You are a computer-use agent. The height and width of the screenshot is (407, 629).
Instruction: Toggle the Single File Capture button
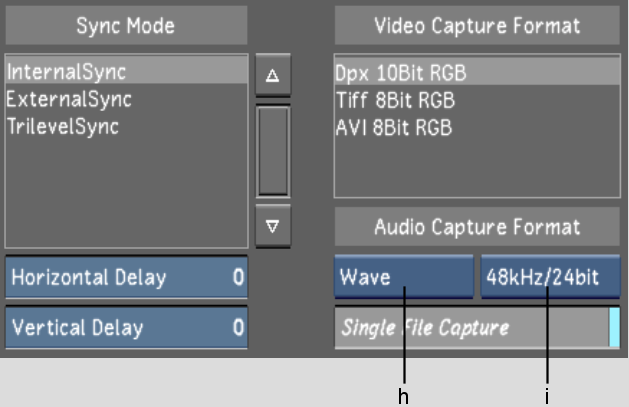point(470,328)
